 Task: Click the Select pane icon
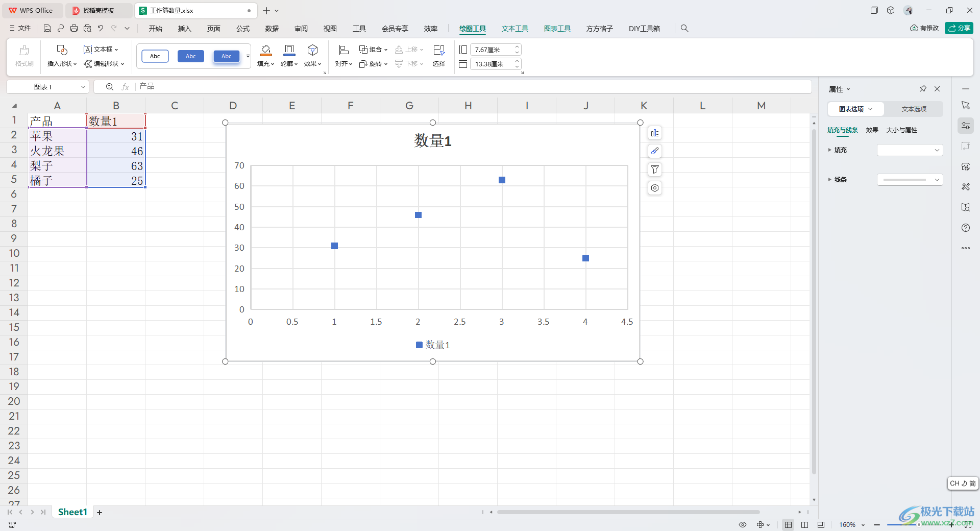coord(439,50)
